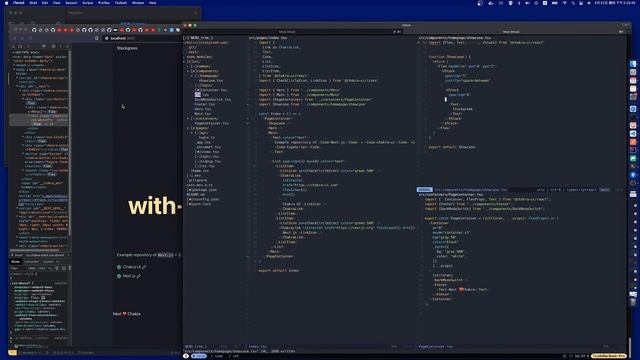Switch to the Layout tab in DevTools
This screenshot has height=360, width=640.
coord(48,262)
